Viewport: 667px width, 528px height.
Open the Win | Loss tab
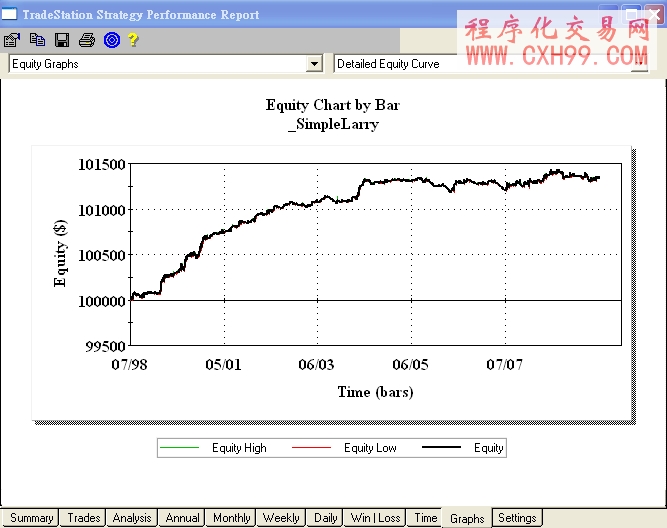point(375,518)
